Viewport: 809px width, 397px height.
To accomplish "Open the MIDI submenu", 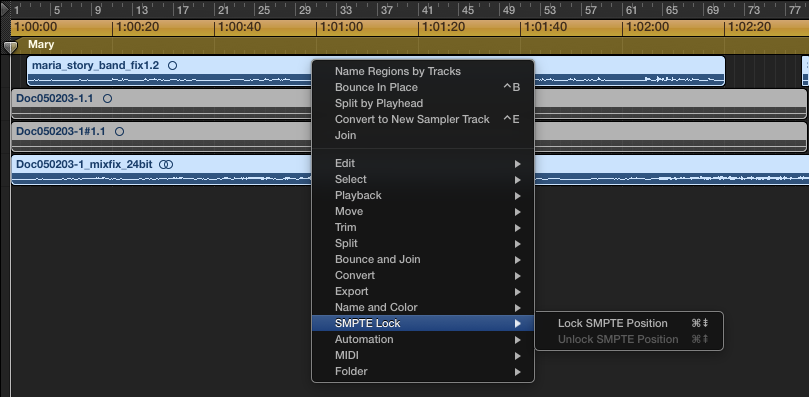I will pos(423,355).
